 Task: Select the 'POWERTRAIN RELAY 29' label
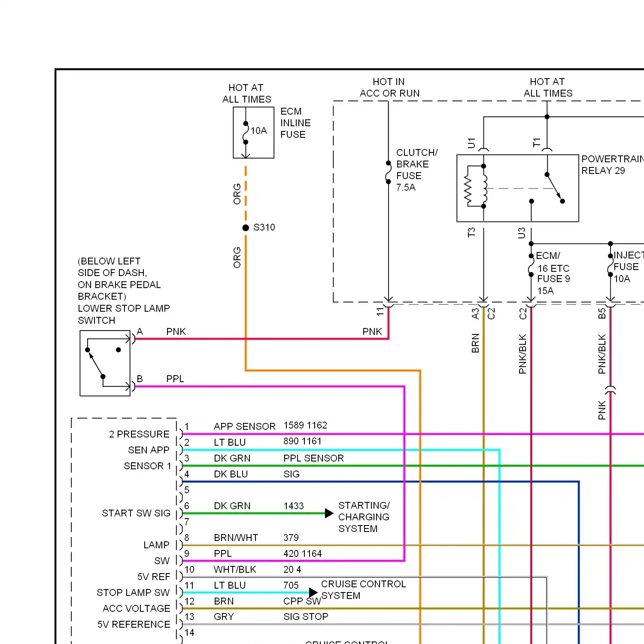pyautogui.click(x=613, y=164)
